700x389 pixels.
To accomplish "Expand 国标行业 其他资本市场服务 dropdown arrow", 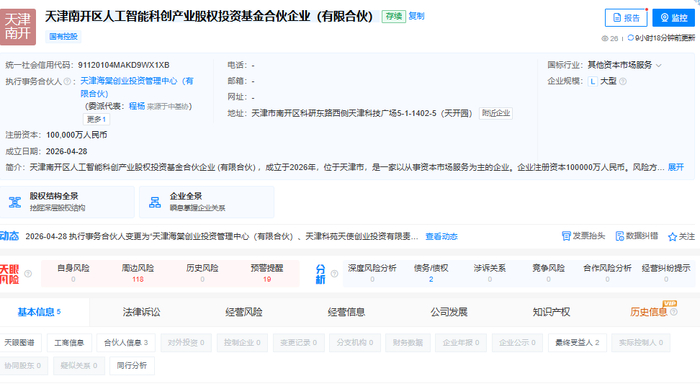I will click(x=659, y=66).
